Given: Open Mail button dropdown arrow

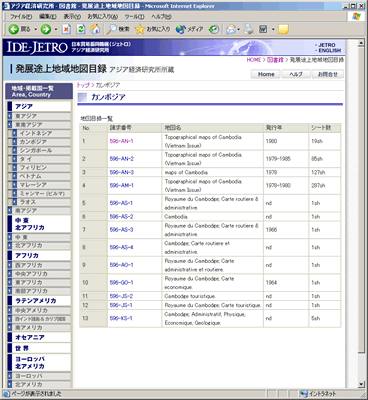Looking at the screenshot, I should [x=239, y=29].
